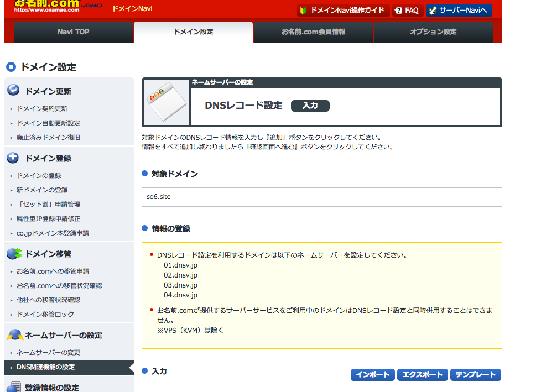Viewport: 541px width, 392px height.
Task: Switch to Navi TOP tab
Action: click(x=73, y=32)
